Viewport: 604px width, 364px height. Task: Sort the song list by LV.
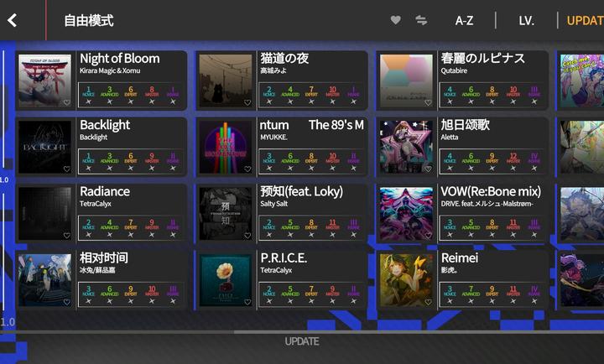526,20
